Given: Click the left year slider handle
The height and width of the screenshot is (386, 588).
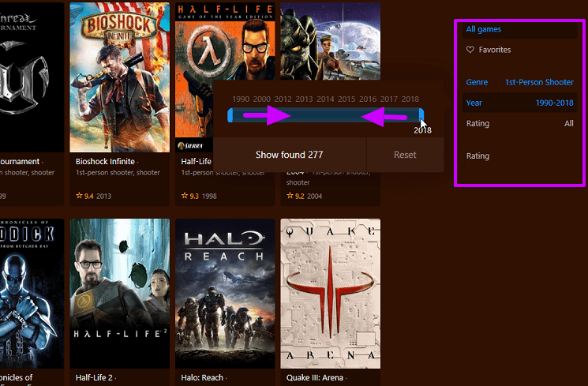Looking at the screenshot, I should click(x=230, y=114).
